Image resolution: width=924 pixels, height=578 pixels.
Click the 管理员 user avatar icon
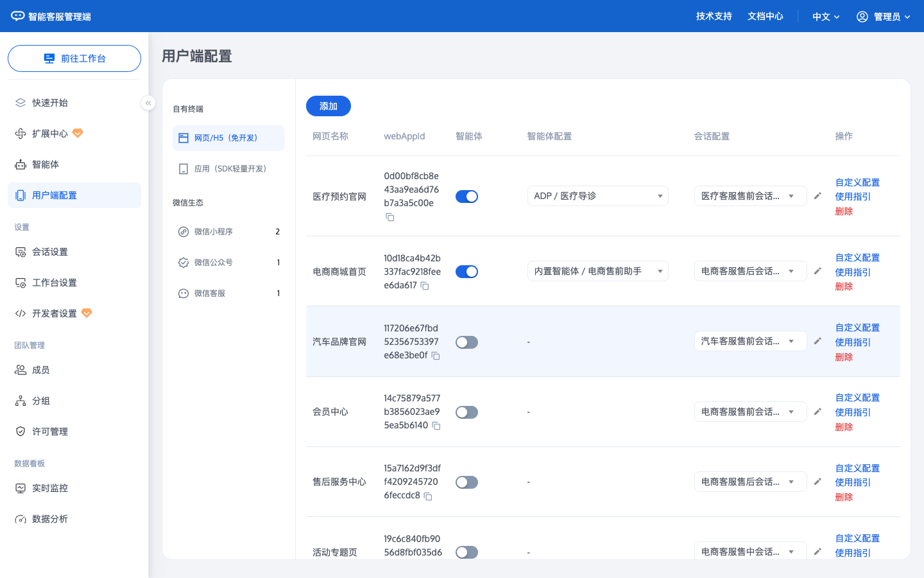pos(862,17)
